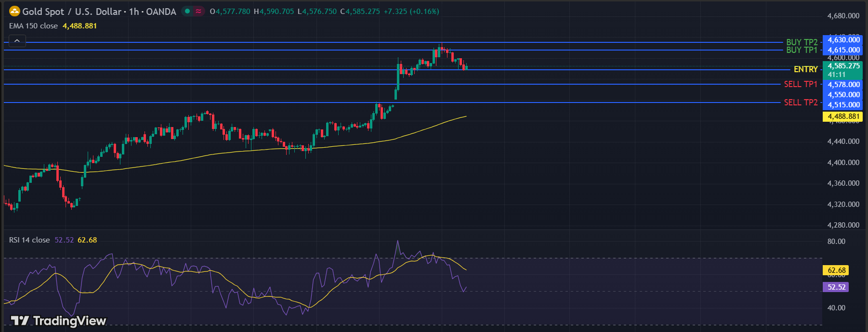Click the TradingView logo

tap(58, 320)
